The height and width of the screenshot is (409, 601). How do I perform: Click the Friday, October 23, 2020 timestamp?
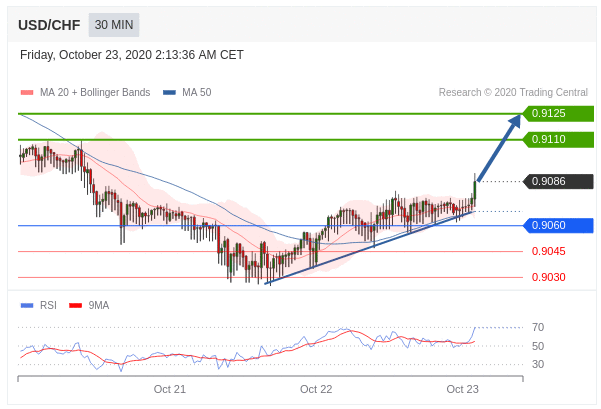[x=131, y=55]
